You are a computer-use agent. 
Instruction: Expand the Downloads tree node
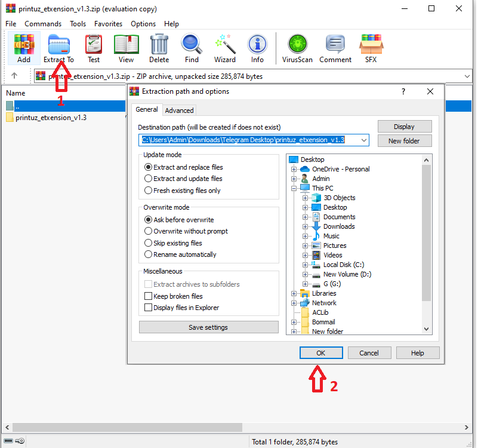pos(305,226)
